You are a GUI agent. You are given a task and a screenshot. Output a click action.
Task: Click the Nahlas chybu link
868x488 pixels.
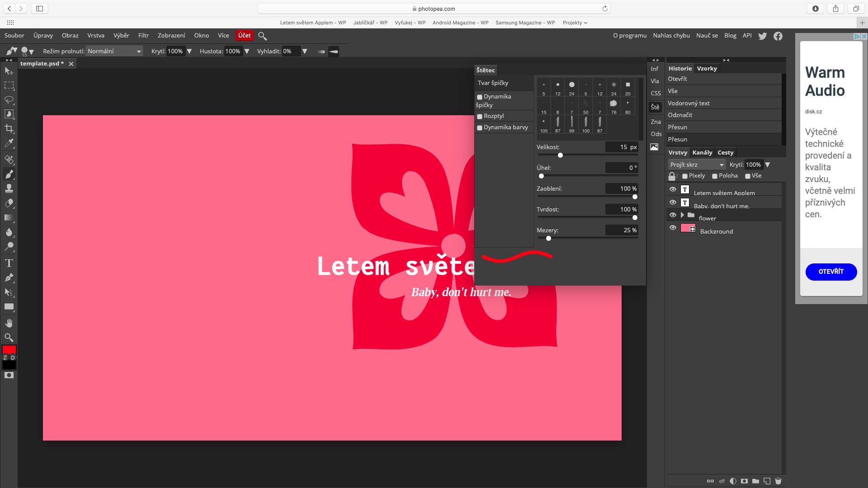pyautogui.click(x=671, y=36)
